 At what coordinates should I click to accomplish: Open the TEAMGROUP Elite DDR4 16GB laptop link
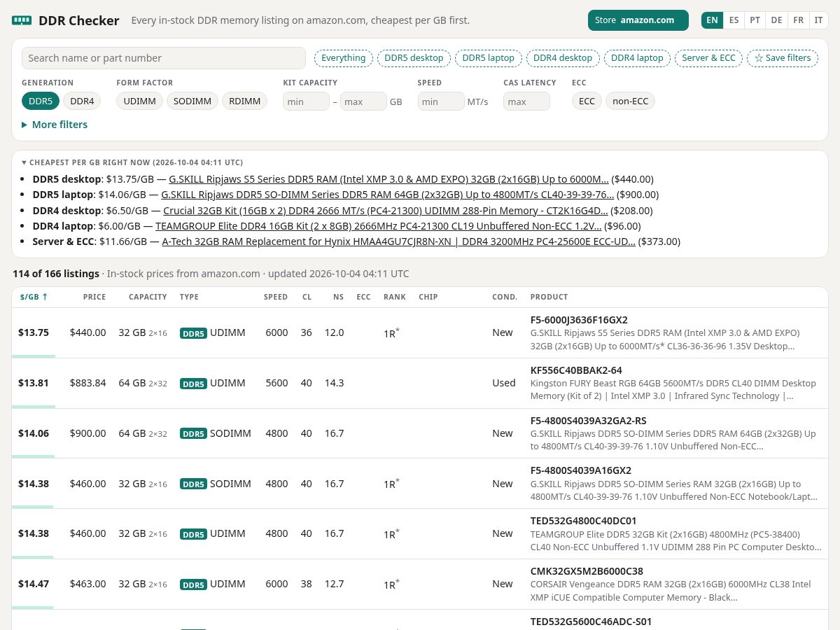(x=378, y=226)
